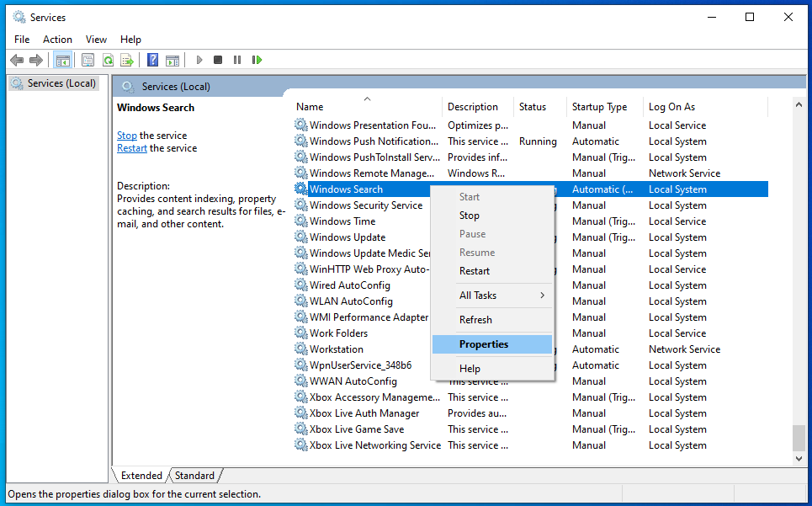Sort the list by Startup Type column

pyautogui.click(x=599, y=107)
